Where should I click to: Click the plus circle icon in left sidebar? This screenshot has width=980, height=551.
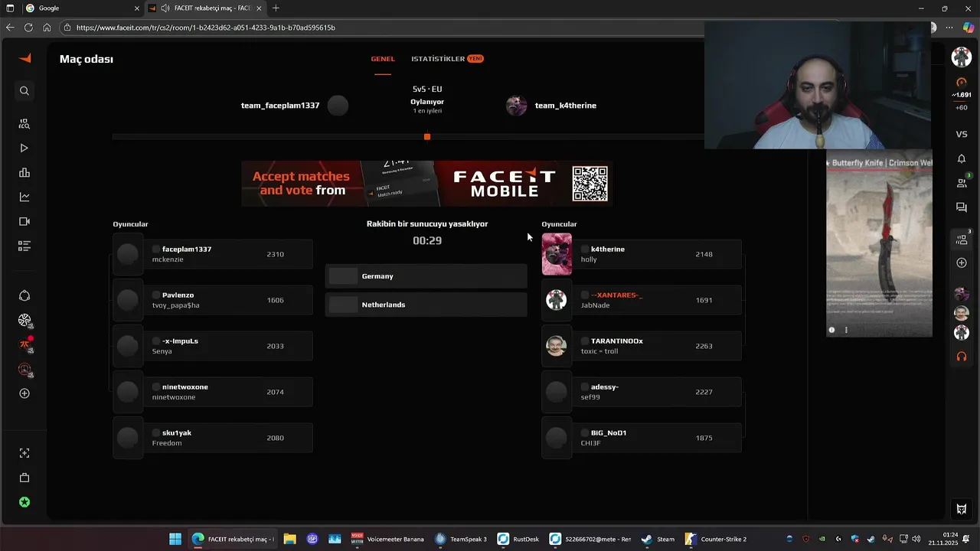[24, 393]
